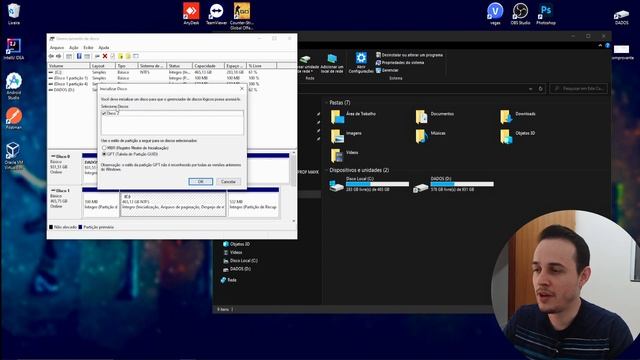The width and height of the screenshot is (640, 360).
Task: Open the IntelliJ IDEA desktop icon
Action: click(13, 49)
